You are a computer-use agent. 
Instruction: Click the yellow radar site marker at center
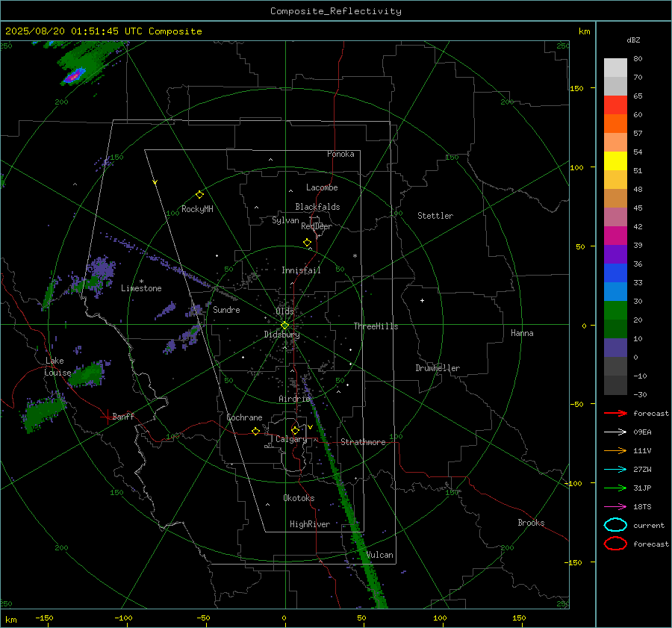tap(285, 326)
